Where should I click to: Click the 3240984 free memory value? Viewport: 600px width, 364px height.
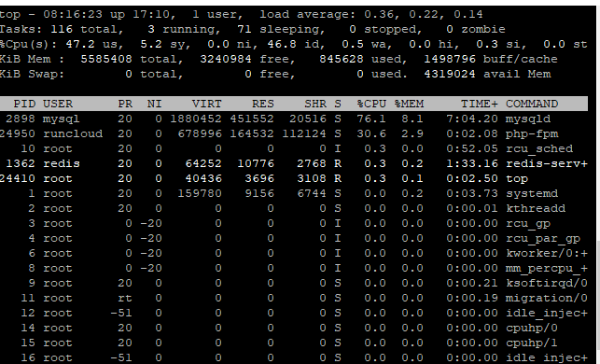click(x=226, y=60)
